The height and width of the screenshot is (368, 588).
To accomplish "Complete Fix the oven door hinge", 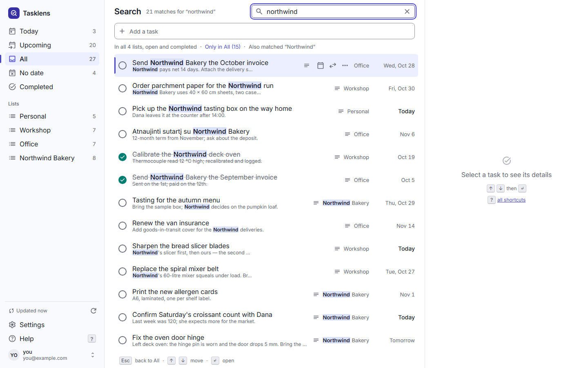I will (x=122, y=340).
